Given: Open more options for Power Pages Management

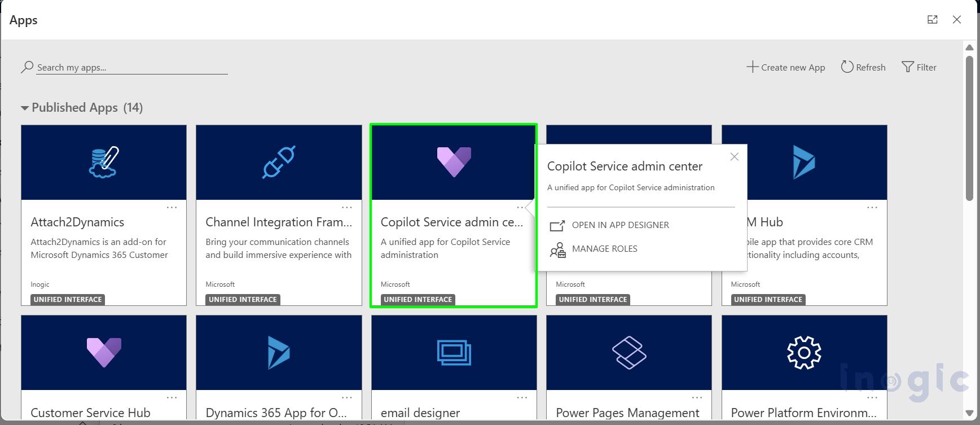Looking at the screenshot, I should 697,398.
